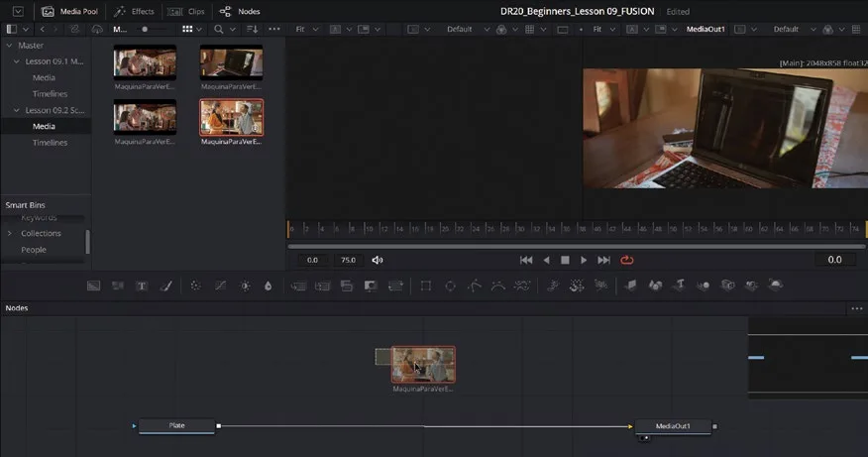Open the media pool search options dropdown
This screenshot has height=457, width=868.
233,29
